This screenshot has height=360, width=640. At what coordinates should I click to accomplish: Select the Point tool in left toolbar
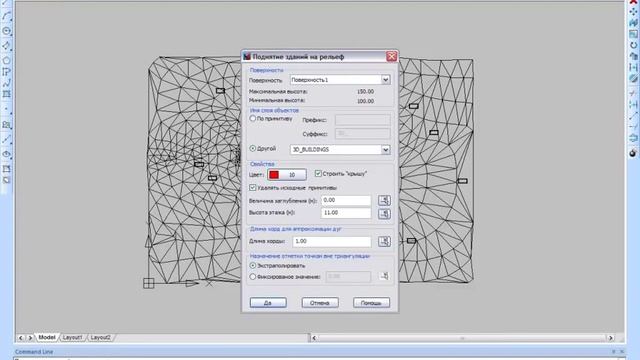click(x=6, y=109)
